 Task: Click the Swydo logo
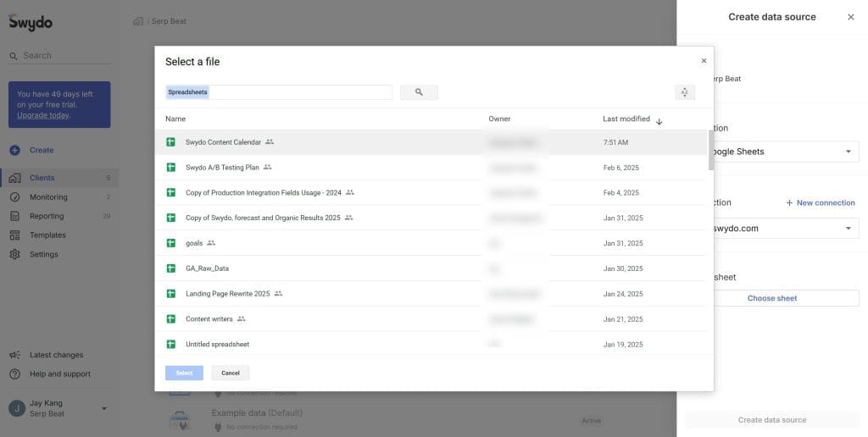[x=31, y=22]
